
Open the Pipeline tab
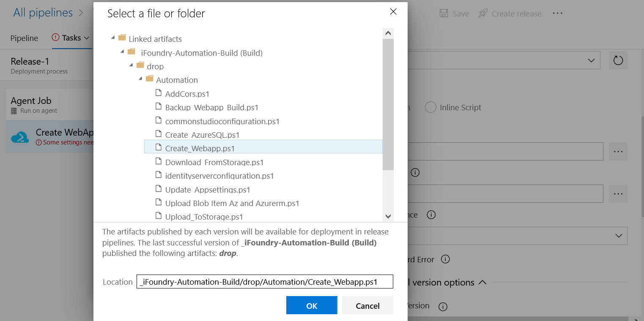click(24, 38)
